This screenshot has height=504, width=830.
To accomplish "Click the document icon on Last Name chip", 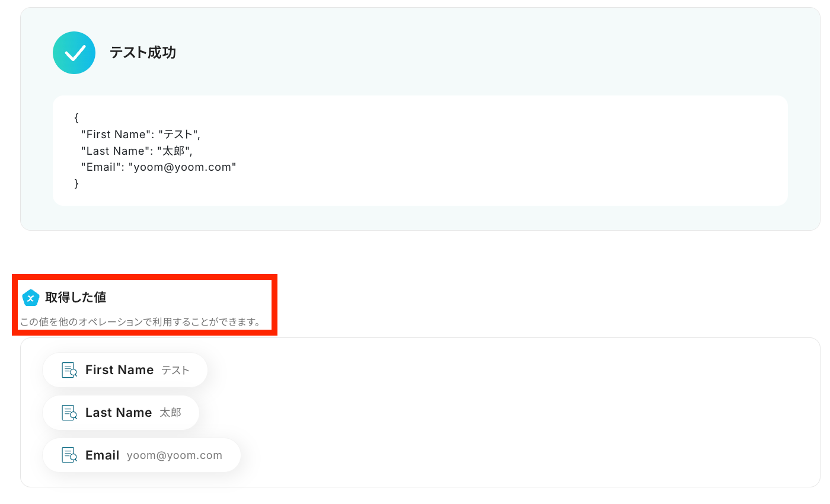I will 69,413.
